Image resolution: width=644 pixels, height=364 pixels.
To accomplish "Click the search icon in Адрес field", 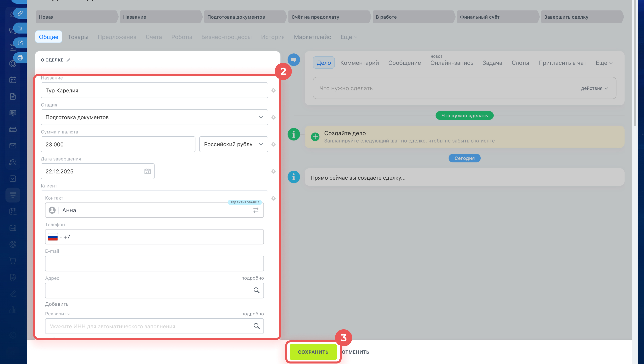I will tap(256, 290).
